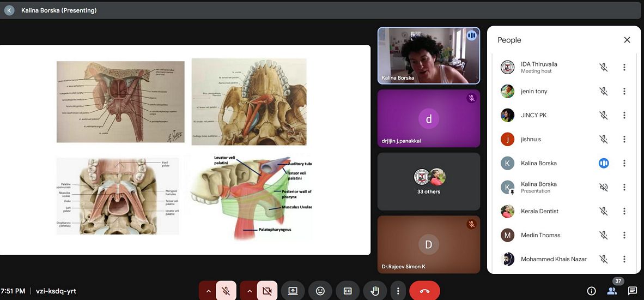Open the emoji reactions button
Screen dimensions: 644x300
coord(320,291)
